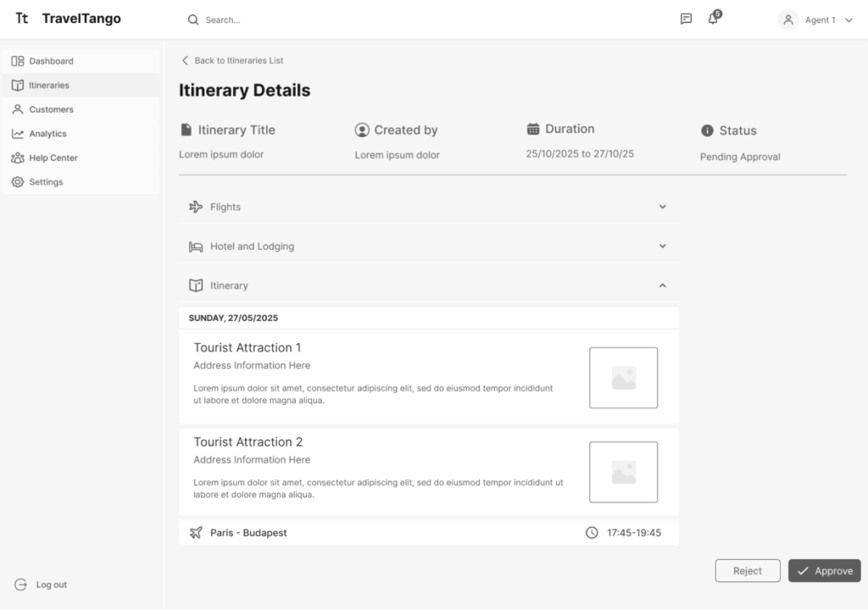Collapse the Itinerary section chevron
Screen dimensions: 868x610
pyautogui.click(x=662, y=286)
